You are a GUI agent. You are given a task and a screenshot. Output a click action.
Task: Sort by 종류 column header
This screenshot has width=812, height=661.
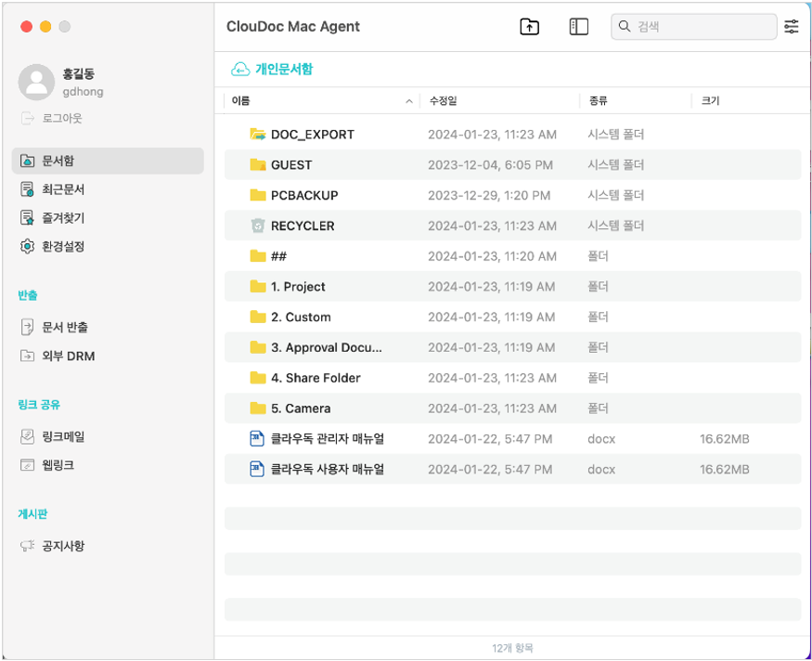click(599, 100)
